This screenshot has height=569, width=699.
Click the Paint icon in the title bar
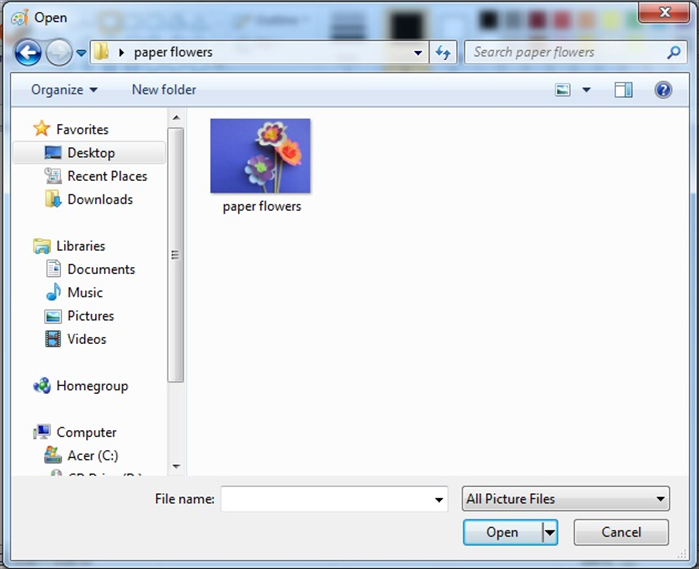pyautogui.click(x=20, y=18)
